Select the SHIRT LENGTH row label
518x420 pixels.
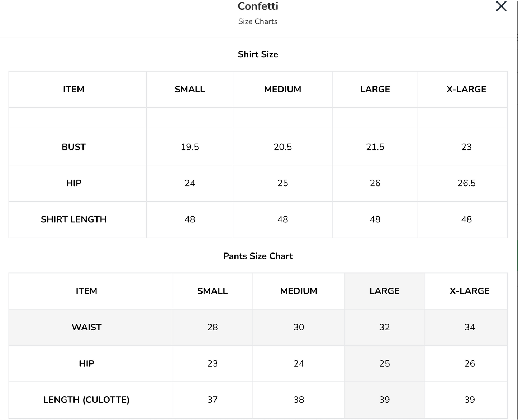click(x=74, y=219)
